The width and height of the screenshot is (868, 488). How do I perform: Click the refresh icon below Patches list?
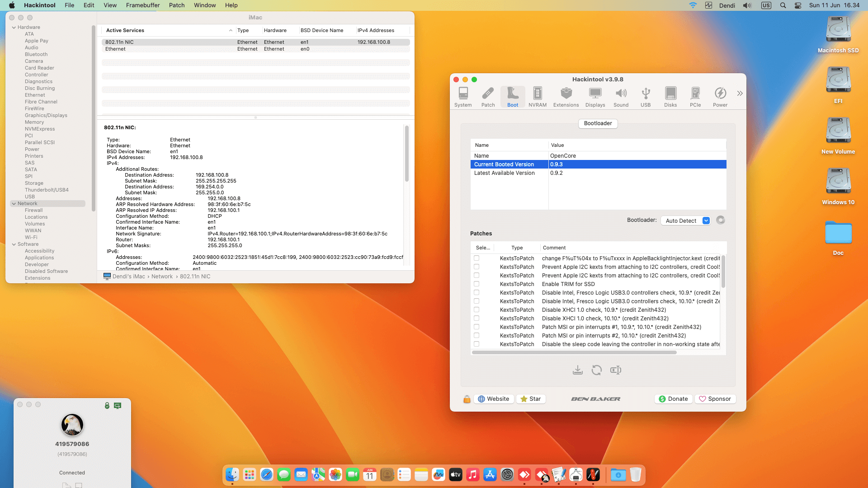coord(597,370)
